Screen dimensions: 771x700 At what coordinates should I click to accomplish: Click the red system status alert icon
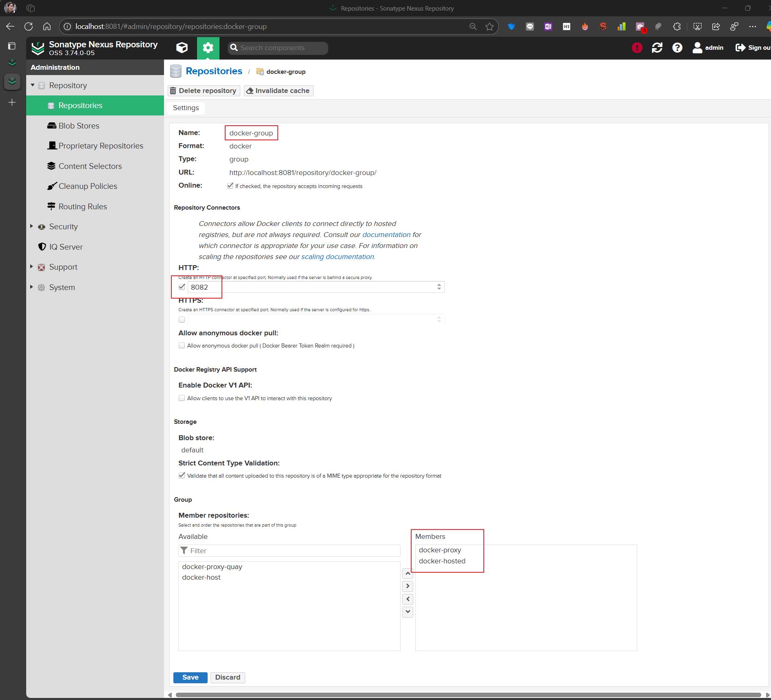(637, 48)
